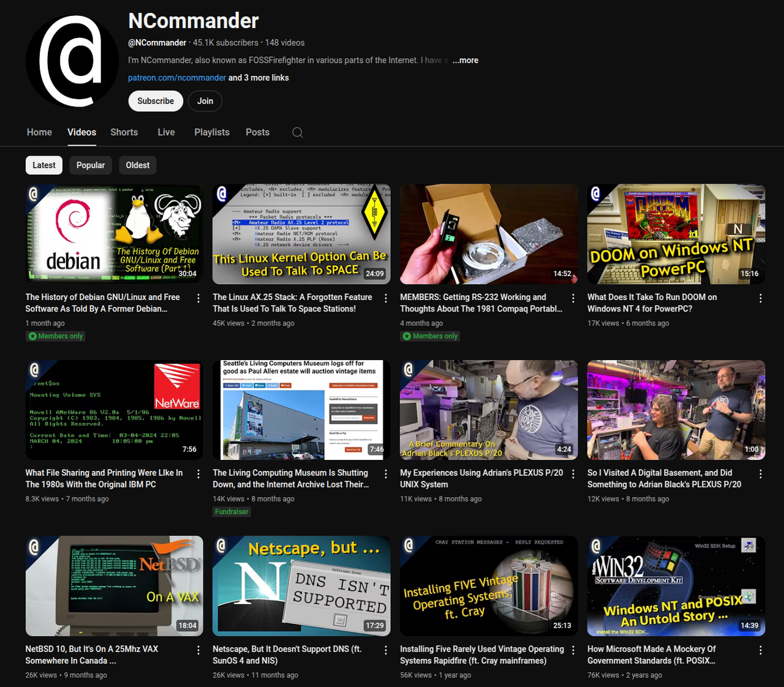The image size is (784, 687).
Task: Open three-dot menu for NetBSD VAX video
Action: 198,650
